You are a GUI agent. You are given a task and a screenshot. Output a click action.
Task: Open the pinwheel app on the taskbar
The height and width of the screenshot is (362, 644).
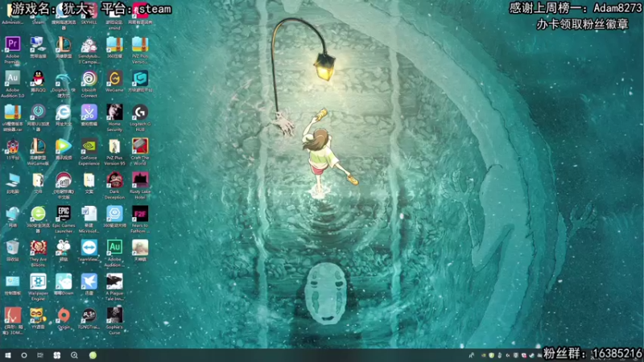click(x=57, y=356)
